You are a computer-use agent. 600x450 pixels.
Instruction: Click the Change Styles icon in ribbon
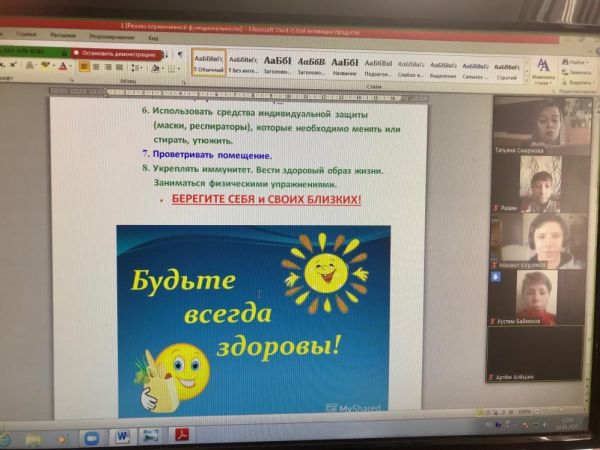point(543,68)
